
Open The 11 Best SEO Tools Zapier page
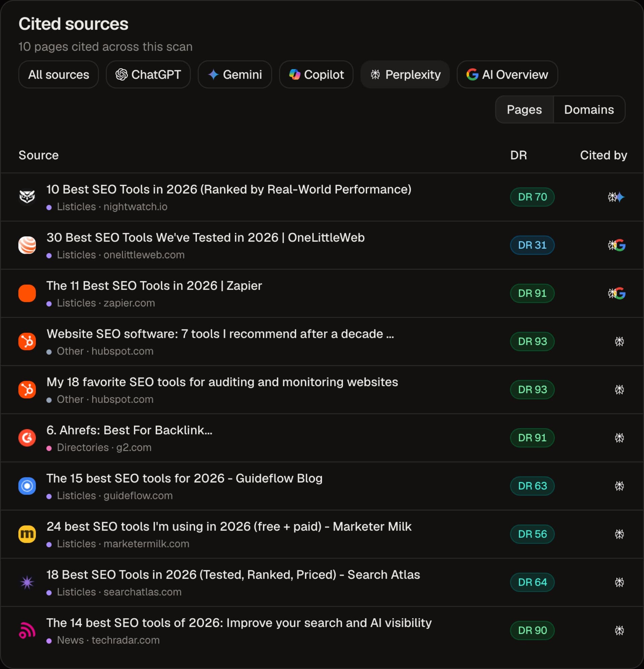click(154, 286)
